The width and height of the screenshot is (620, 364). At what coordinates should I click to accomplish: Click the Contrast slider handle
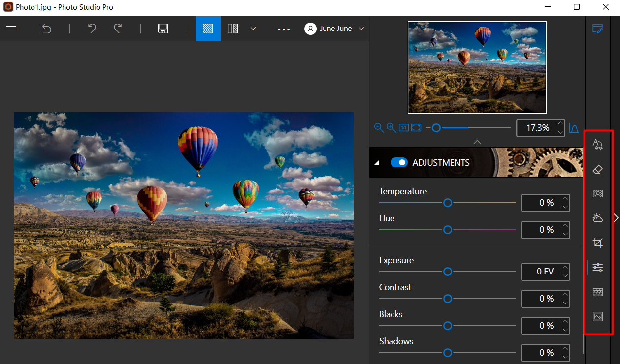pyautogui.click(x=448, y=299)
